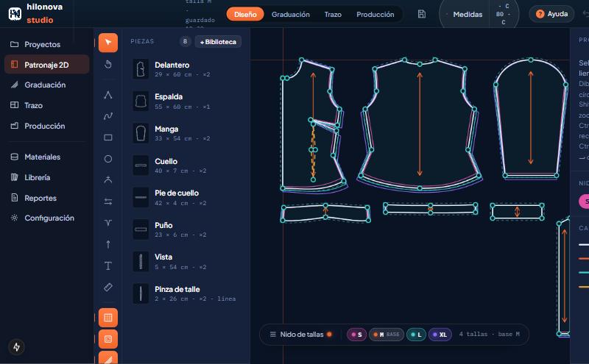This screenshot has width=589, height=364.
Task: Toggle the orange button below the grid button
Action: pos(108,339)
